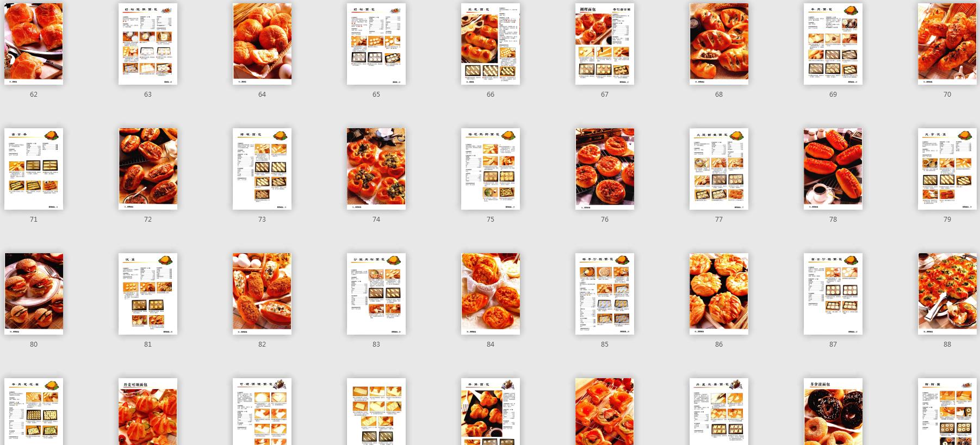The width and height of the screenshot is (980, 445).
Task: Open the page 67 thumbnail
Action: coord(605,43)
